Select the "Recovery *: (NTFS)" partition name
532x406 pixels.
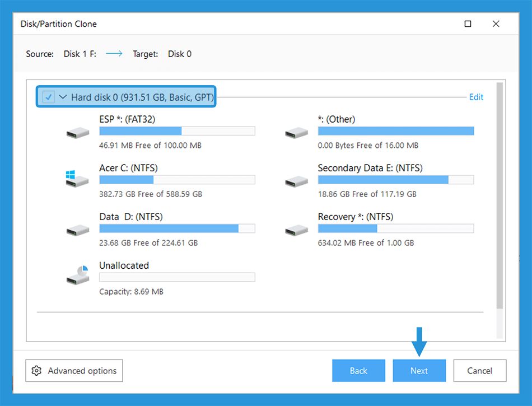click(x=356, y=217)
